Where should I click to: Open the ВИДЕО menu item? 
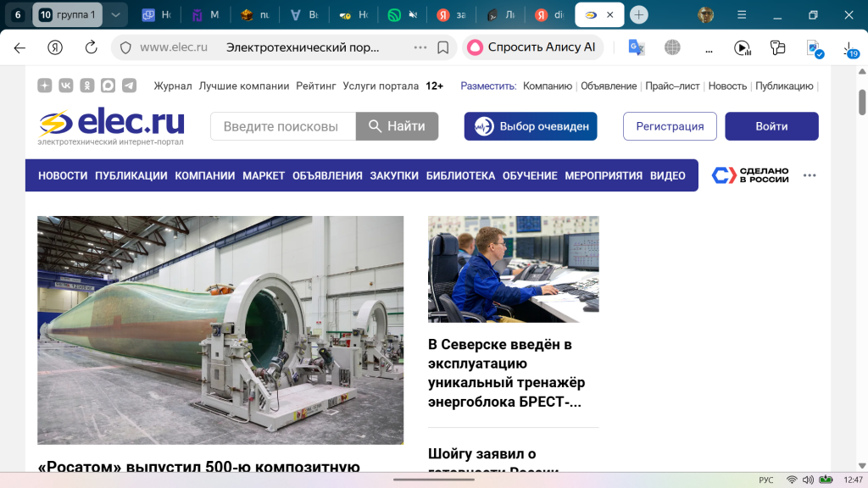(x=668, y=176)
